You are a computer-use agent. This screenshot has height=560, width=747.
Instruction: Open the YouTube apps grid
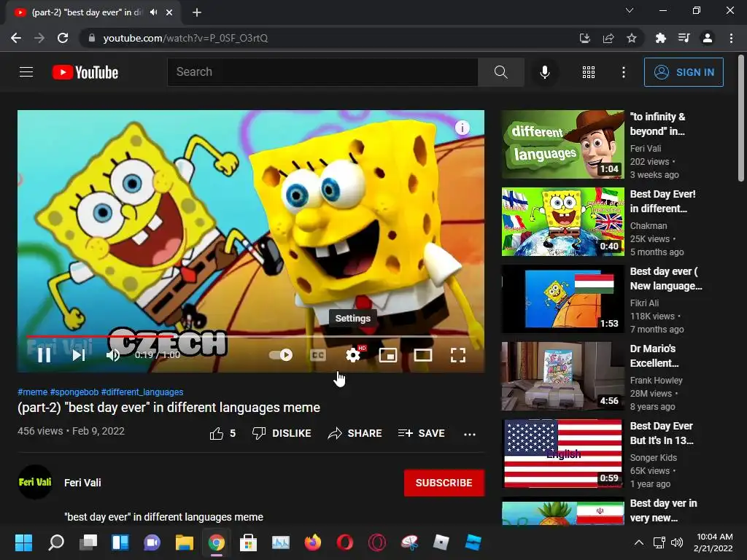(589, 72)
